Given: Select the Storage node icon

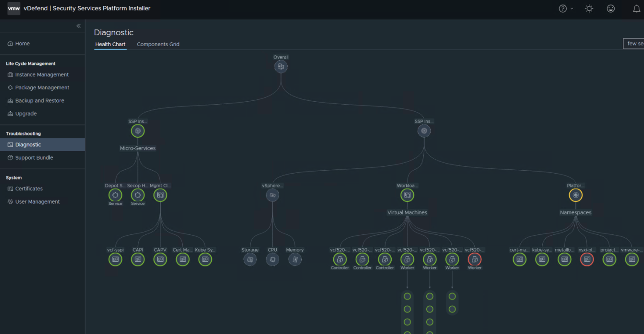Looking at the screenshot, I should click(x=250, y=259).
